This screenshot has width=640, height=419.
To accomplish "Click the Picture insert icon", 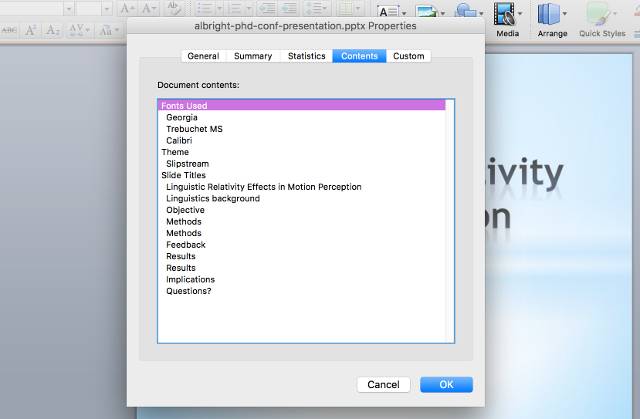I will pos(426,11).
